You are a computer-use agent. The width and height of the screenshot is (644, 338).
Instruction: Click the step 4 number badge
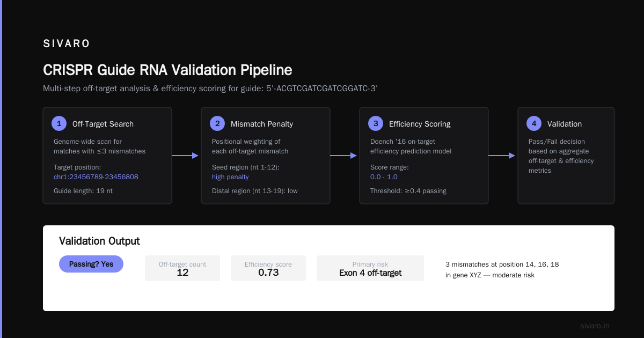pos(534,123)
